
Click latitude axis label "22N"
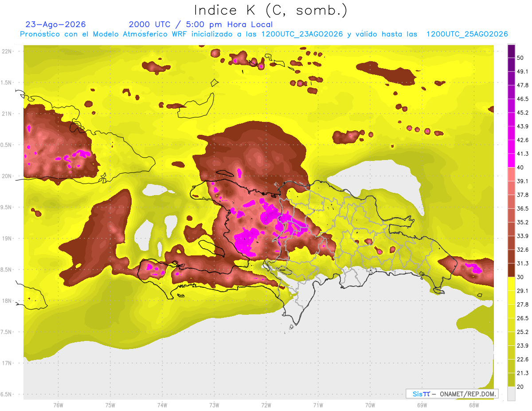(7, 51)
